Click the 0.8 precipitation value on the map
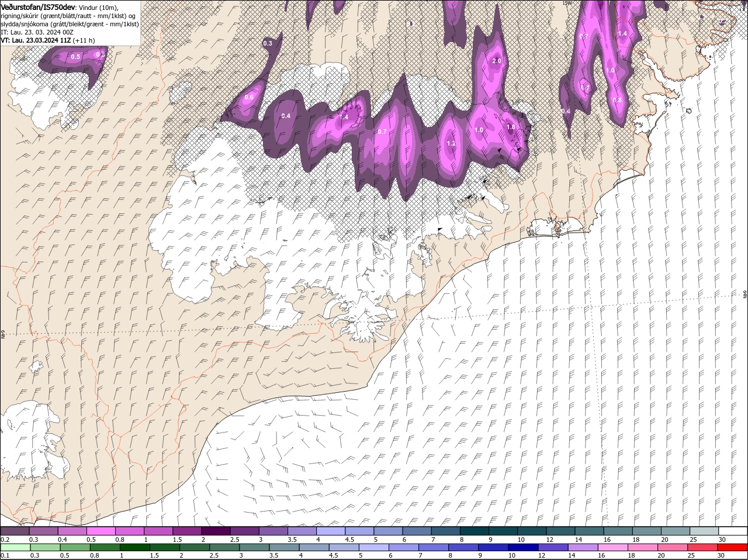The height and width of the screenshot is (560, 748). tap(617, 100)
